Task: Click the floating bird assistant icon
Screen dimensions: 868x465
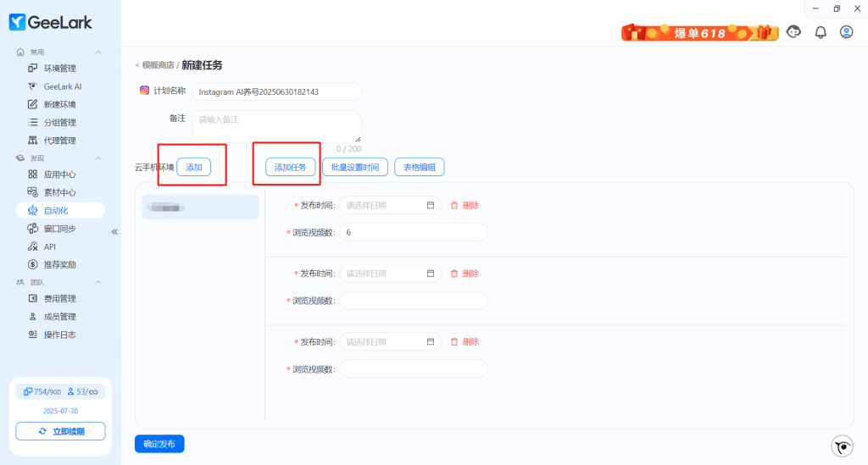Action: tap(842, 446)
